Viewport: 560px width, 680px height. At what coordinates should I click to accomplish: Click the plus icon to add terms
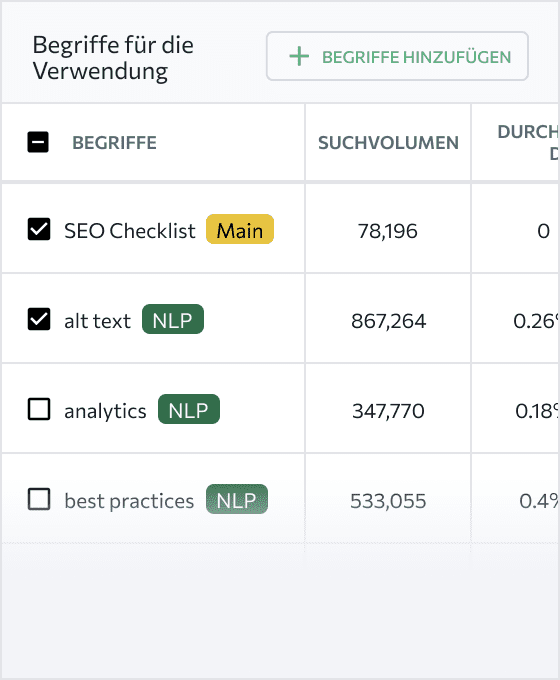tap(299, 57)
